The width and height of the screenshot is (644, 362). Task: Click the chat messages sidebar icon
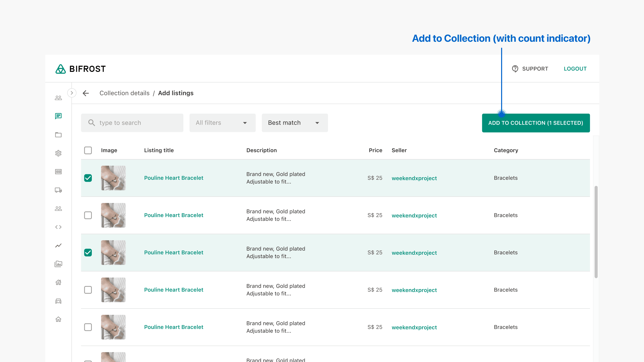[x=58, y=116]
